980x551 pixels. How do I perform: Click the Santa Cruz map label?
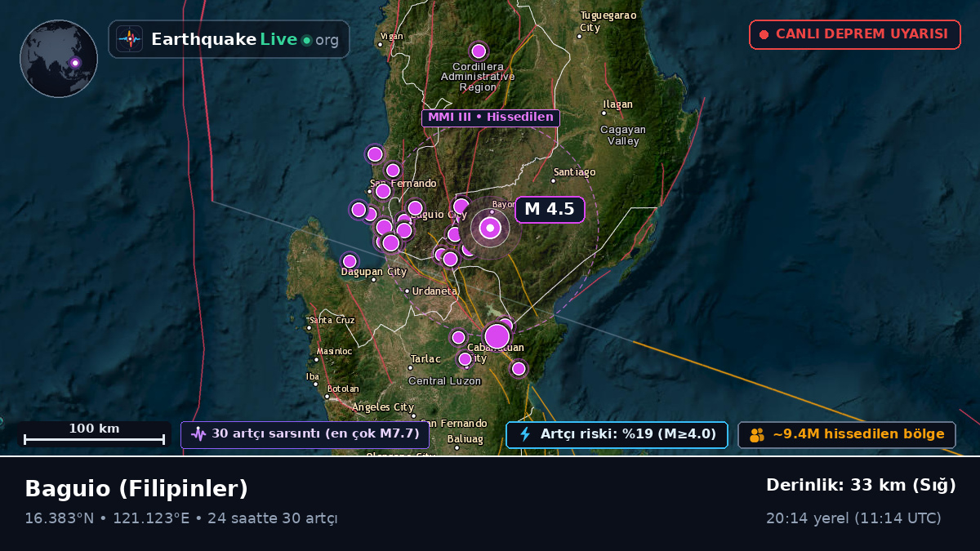332,320
